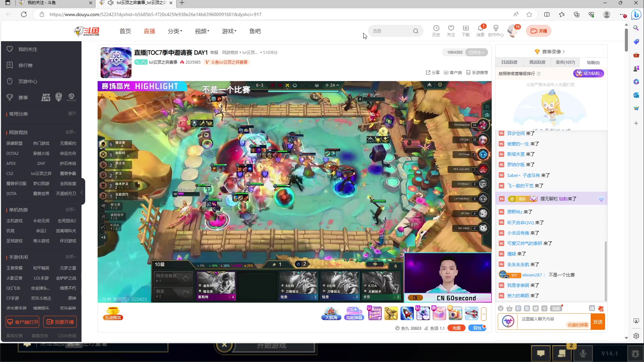Open 鱼吧 in top navigation

tap(255, 31)
